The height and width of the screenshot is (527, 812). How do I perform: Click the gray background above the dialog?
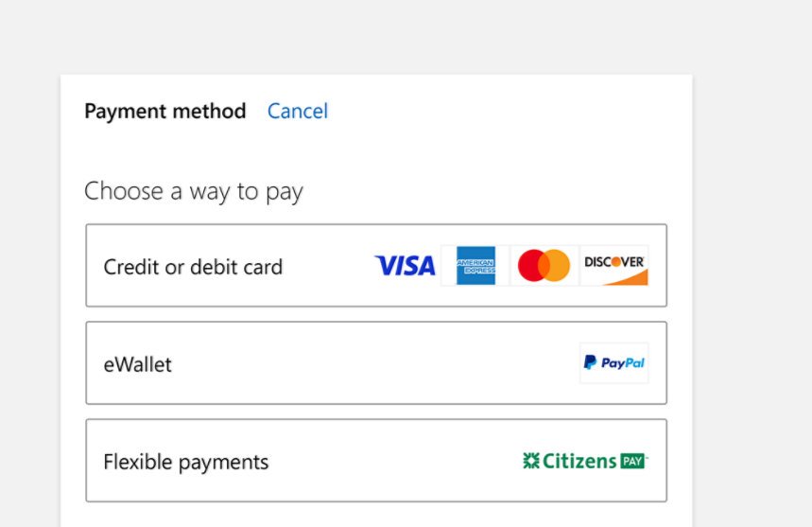(378, 38)
